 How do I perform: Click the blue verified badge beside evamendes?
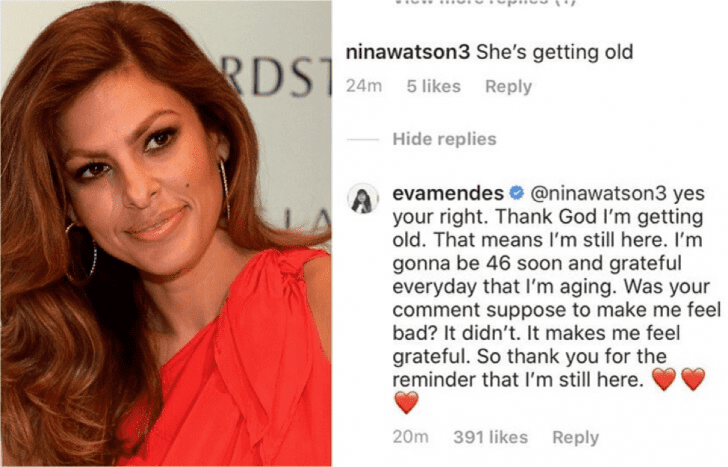pos(517,193)
